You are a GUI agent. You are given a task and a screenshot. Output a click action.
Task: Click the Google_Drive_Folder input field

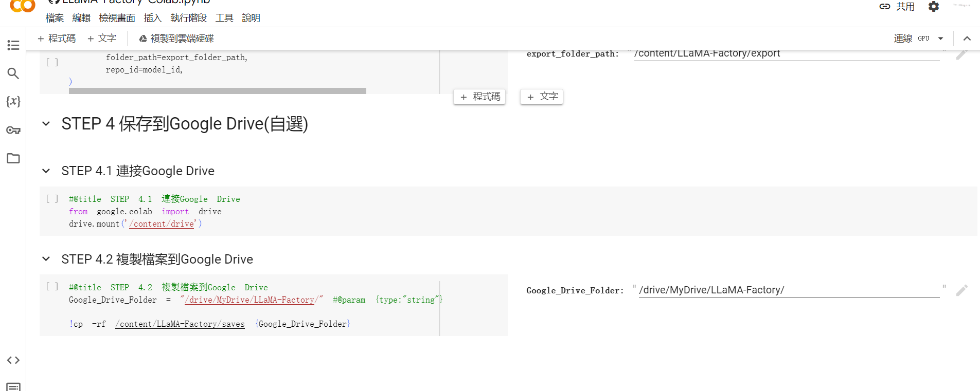pyautogui.click(x=789, y=290)
